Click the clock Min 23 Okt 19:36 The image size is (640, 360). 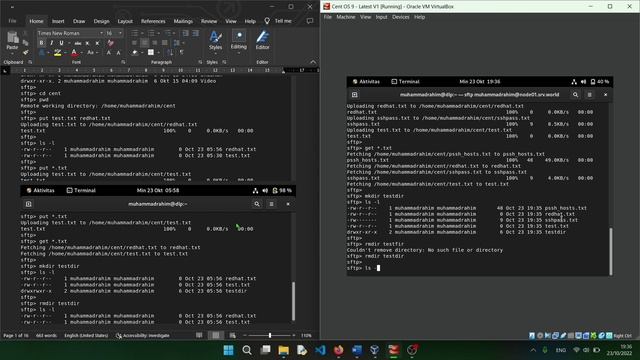click(480, 82)
